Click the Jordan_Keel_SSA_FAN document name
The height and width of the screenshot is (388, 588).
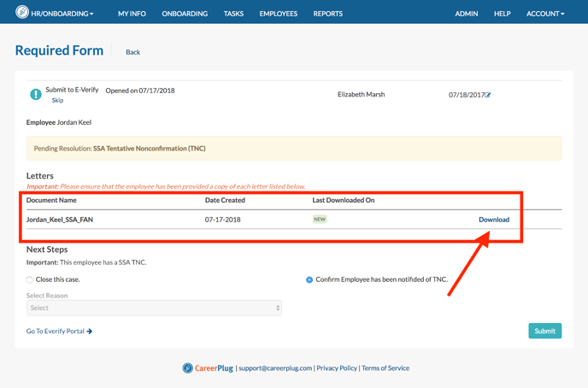coord(60,220)
